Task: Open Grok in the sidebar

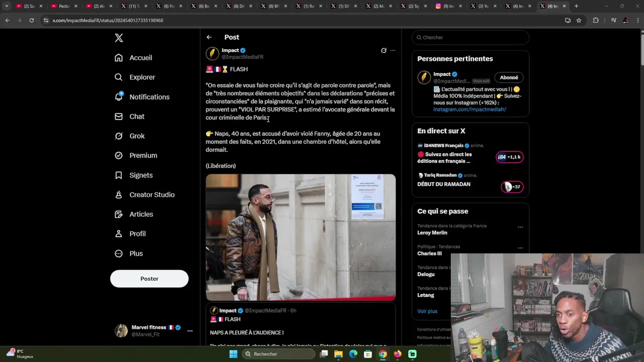Action: [x=129, y=136]
